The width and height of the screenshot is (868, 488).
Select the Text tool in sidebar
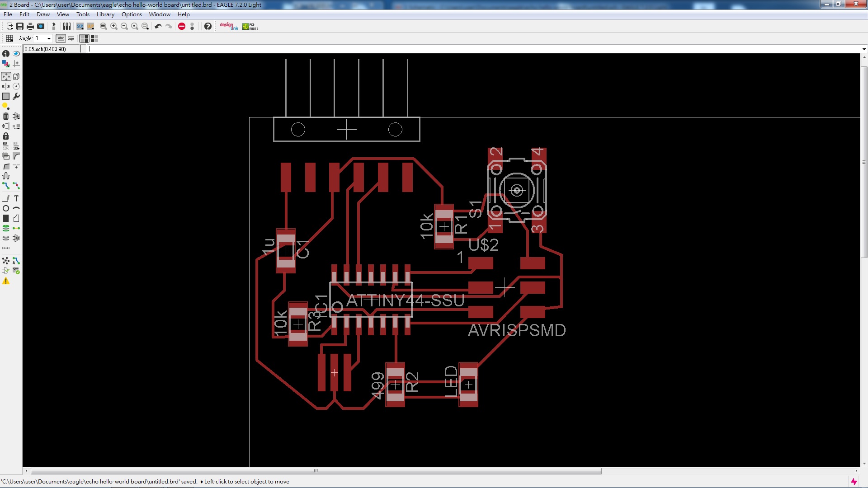(16, 198)
